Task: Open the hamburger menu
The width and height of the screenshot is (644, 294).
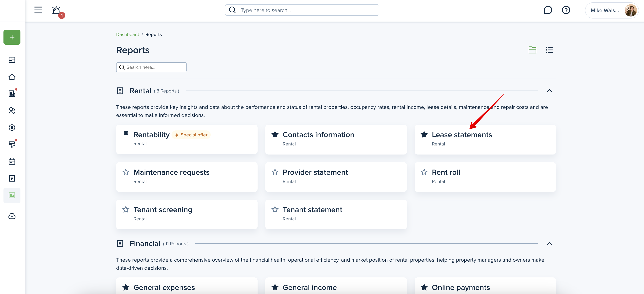Action: (x=38, y=10)
